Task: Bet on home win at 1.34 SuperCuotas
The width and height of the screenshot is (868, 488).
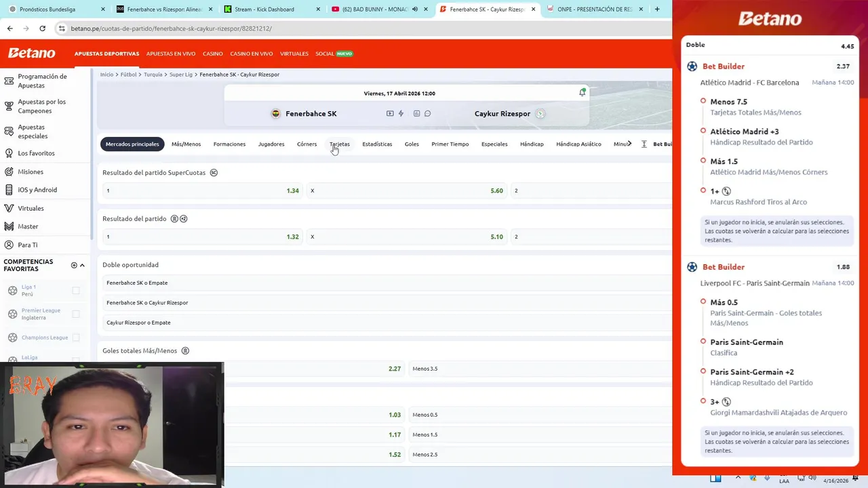Action: 202,191
